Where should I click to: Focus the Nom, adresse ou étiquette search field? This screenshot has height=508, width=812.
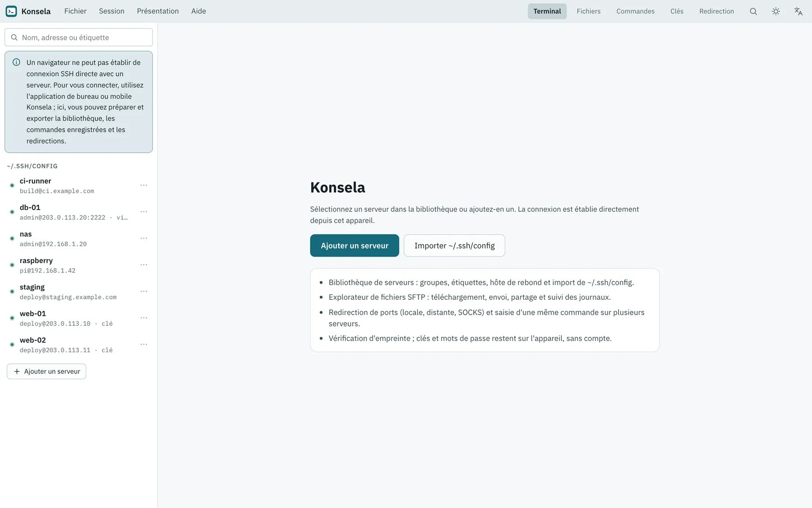pos(78,37)
